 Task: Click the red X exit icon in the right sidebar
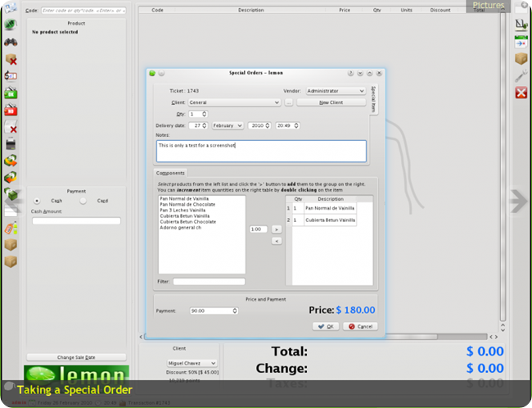pyautogui.click(x=521, y=93)
